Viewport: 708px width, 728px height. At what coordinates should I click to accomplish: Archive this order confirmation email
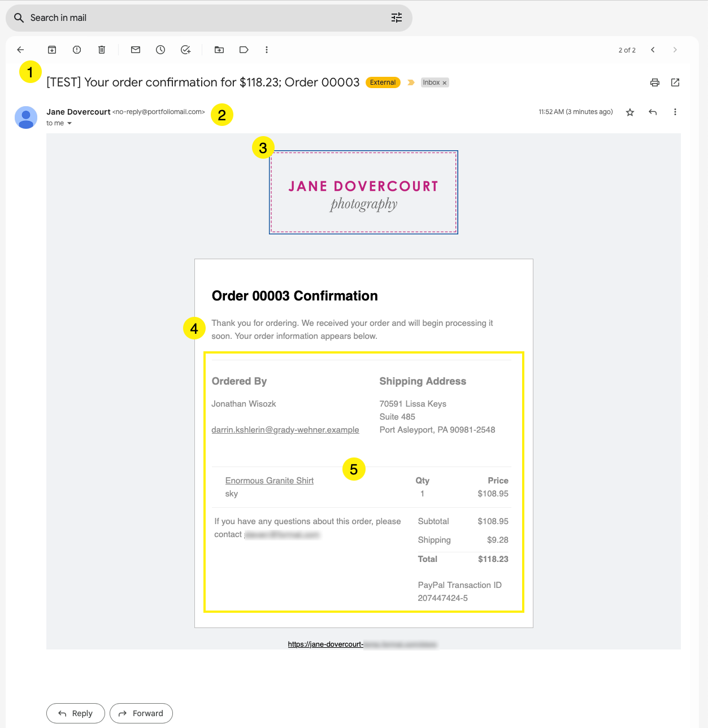[x=52, y=50]
